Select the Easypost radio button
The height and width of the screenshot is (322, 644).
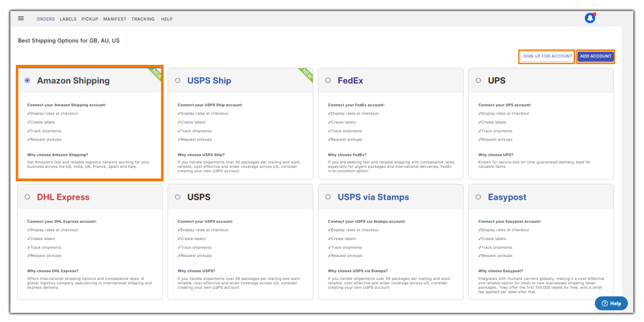[x=478, y=197]
